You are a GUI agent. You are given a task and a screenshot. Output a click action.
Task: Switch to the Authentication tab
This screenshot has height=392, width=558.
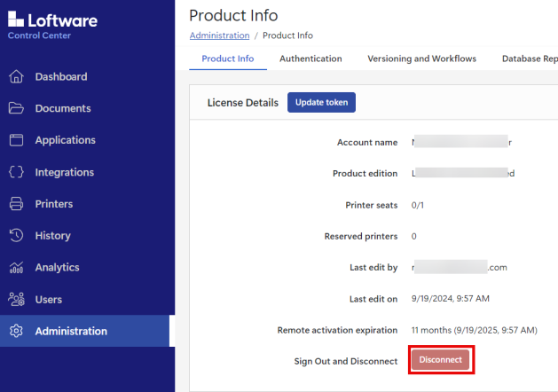(x=310, y=59)
